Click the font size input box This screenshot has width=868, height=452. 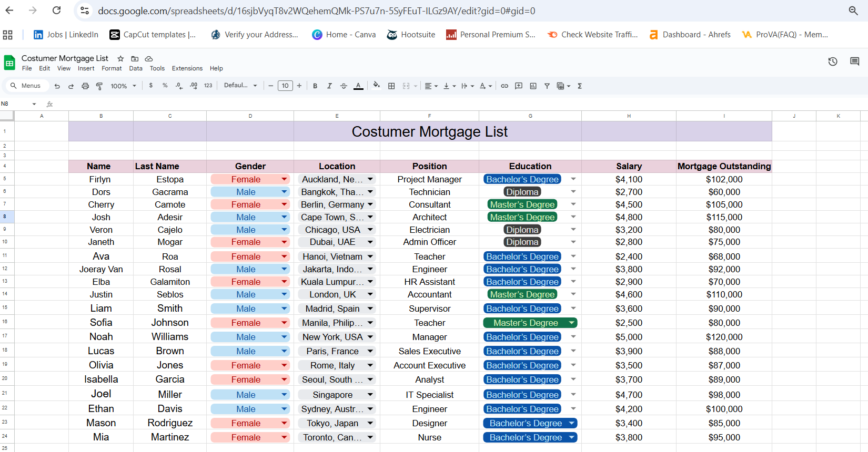(285, 86)
